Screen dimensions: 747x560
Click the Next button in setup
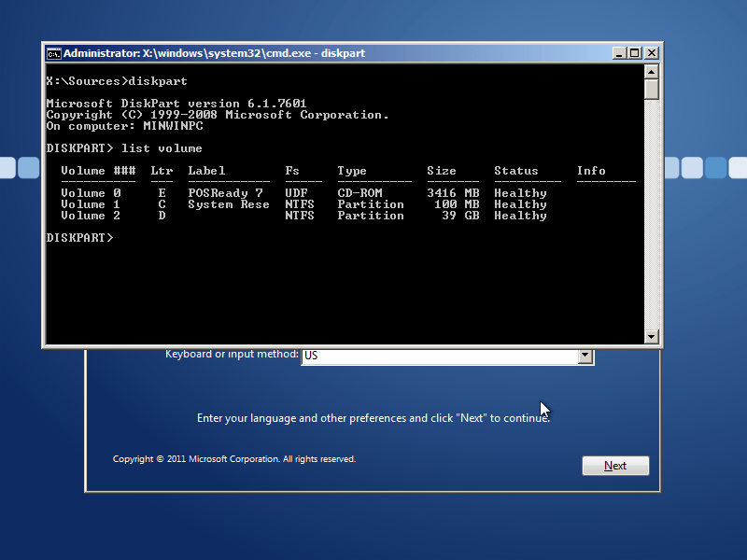(615, 466)
